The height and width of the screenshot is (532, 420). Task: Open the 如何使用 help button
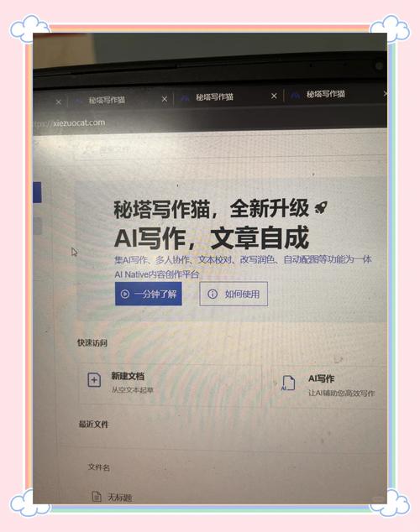234,294
